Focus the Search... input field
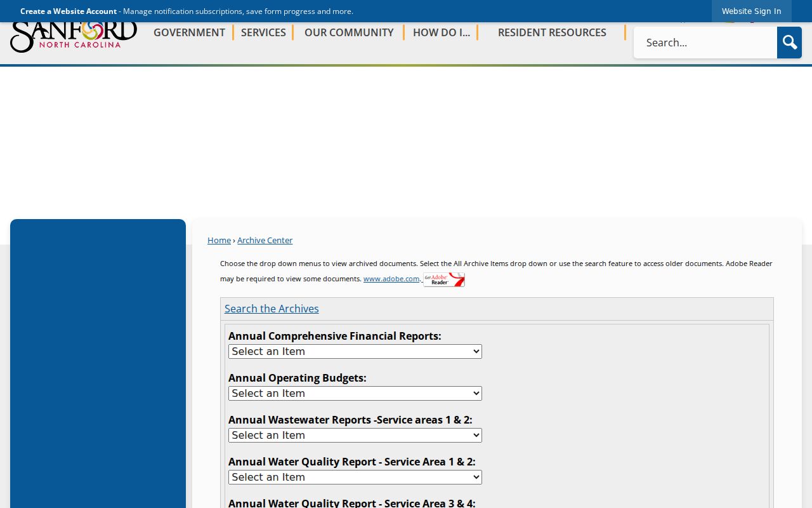 [x=705, y=43]
